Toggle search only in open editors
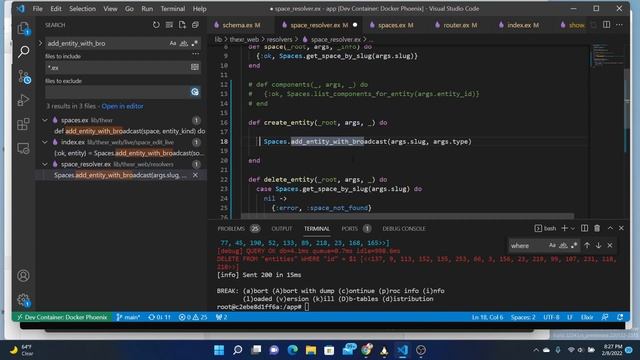The width and height of the screenshot is (640, 360). (x=195, y=67)
